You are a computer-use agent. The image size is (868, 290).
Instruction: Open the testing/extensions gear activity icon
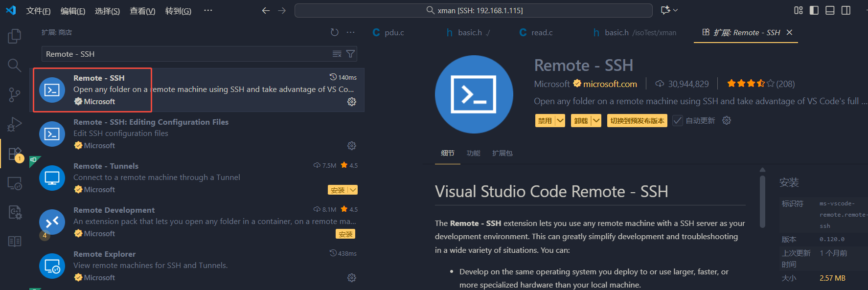[15, 212]
